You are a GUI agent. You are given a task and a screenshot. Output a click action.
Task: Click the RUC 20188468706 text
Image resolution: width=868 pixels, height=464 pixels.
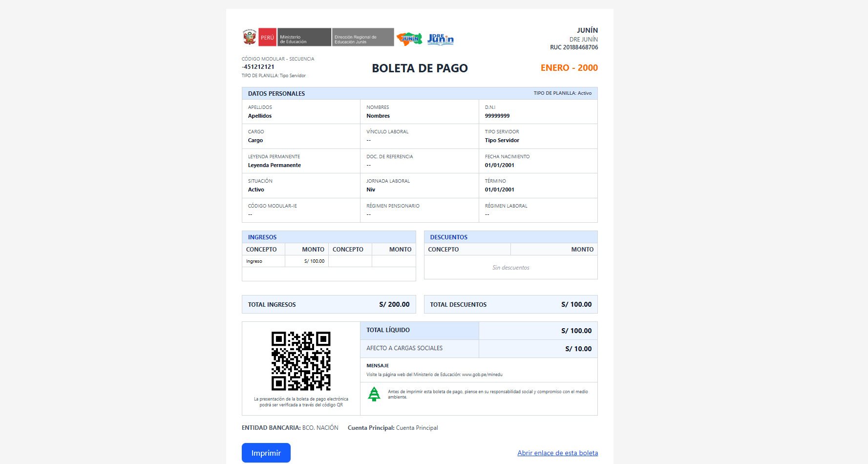point(574,47)
